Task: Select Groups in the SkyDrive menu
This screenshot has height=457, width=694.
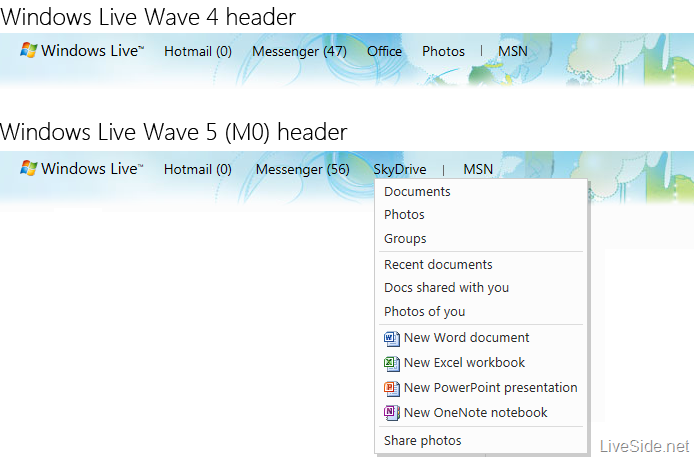Action: coord(405,239)
